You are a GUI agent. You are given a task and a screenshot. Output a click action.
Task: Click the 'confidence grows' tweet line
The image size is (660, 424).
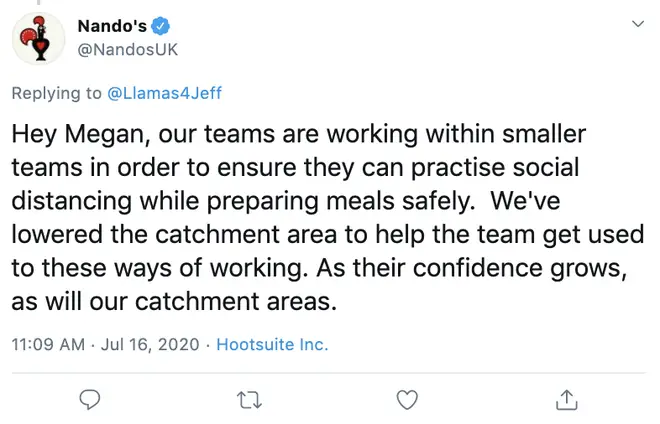319,268
